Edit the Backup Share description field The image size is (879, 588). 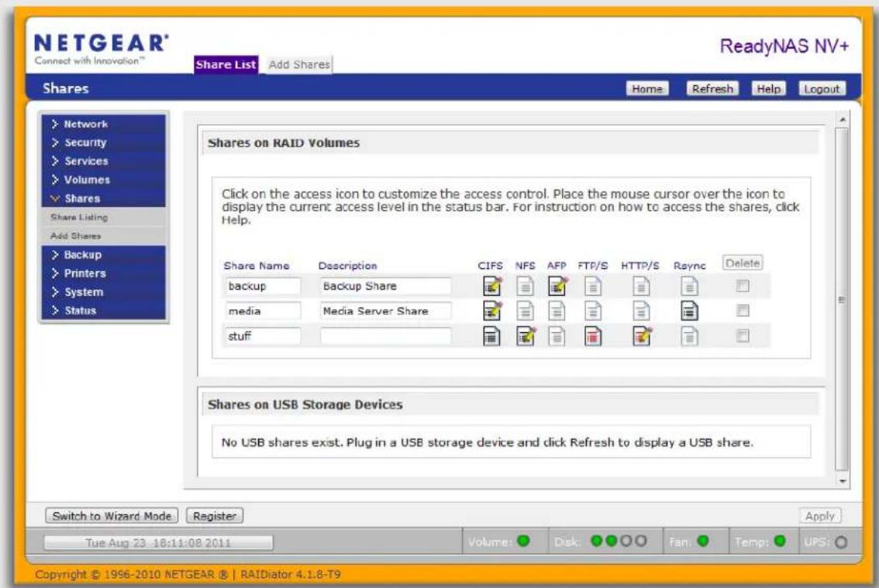[x=385, y=286]
